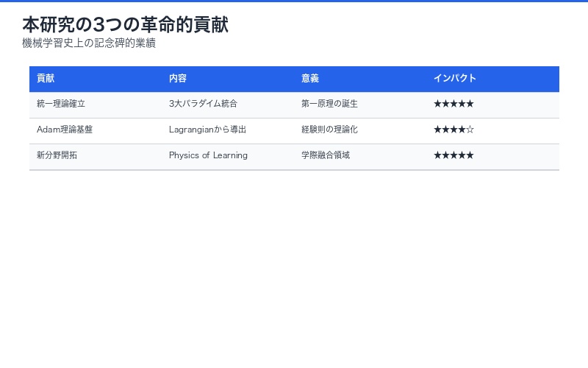Click the 意義 column header
The image size is (588, 368).
coord(310,79)
